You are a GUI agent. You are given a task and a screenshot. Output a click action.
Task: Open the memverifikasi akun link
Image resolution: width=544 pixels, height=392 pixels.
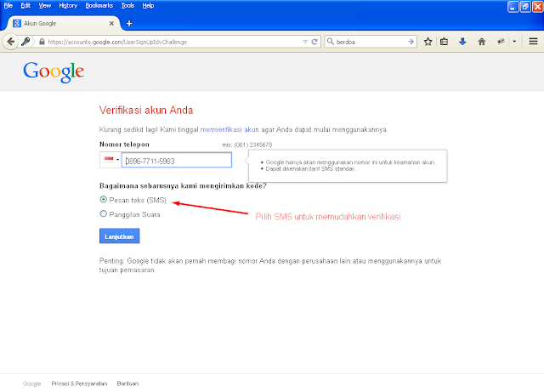[x=229, y=129]
